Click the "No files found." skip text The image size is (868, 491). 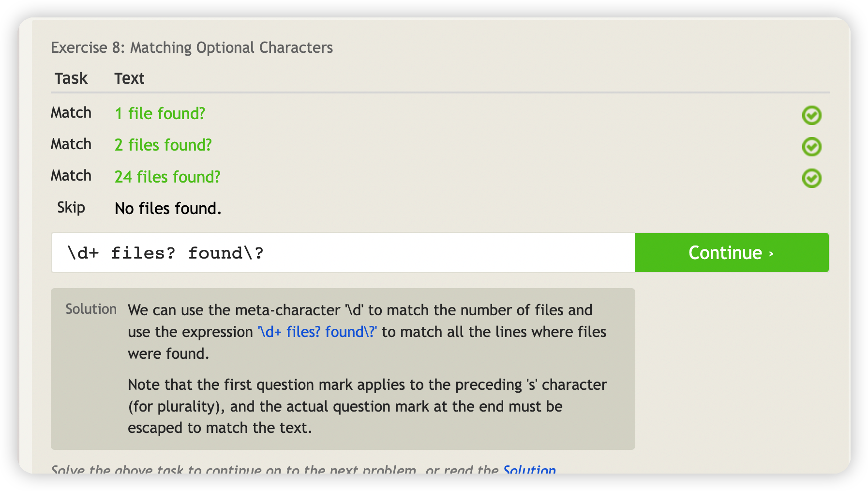pyautogui.click(x=168, y=209)
